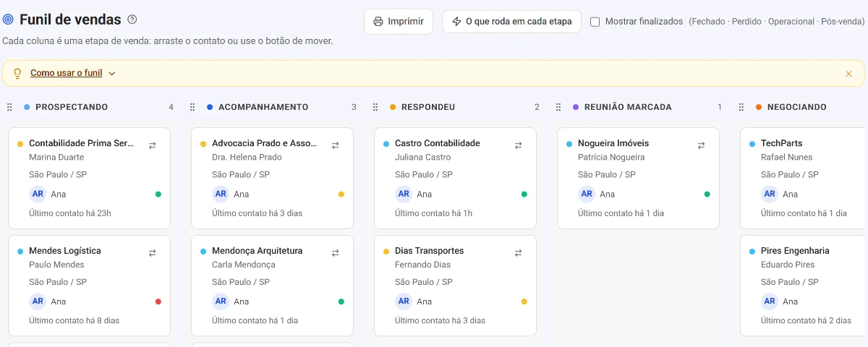Open the Advocacia Prado e Asso... card title
Image resolution: width=868 pixels, height=347 pixels.
(x=265, y=143)
